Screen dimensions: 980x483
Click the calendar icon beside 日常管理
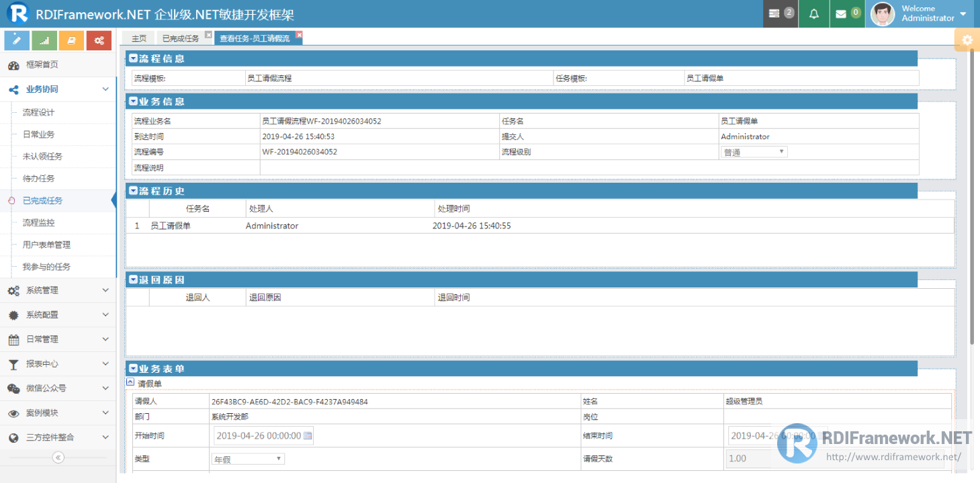tap(13, 339)
